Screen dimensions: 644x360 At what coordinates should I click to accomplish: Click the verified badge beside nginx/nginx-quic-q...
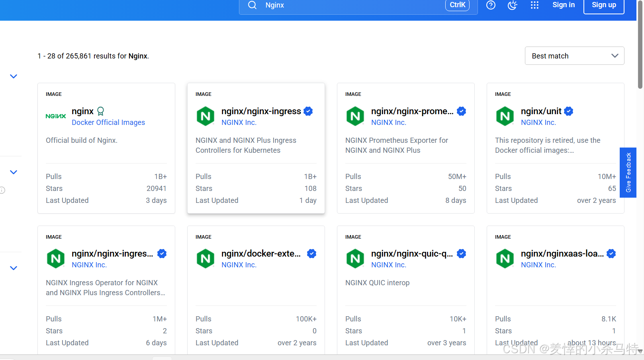(x=462, y=254)
